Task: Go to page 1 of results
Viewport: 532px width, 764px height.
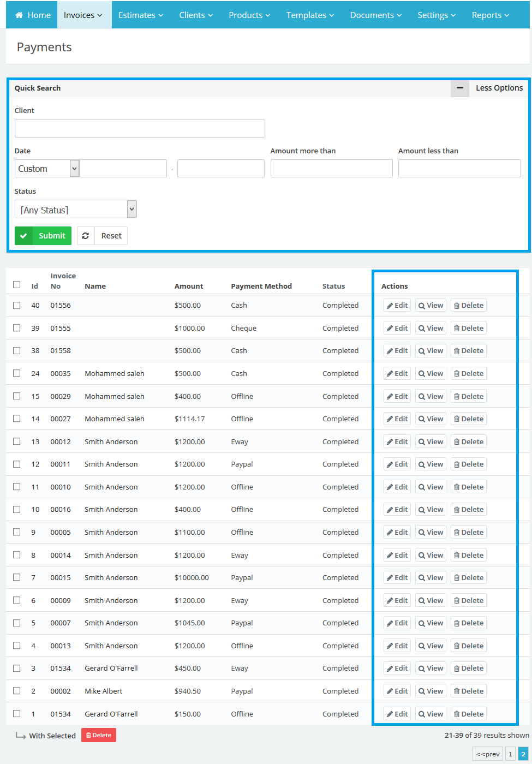Action: pyautogui.click(x=510, y=754)
